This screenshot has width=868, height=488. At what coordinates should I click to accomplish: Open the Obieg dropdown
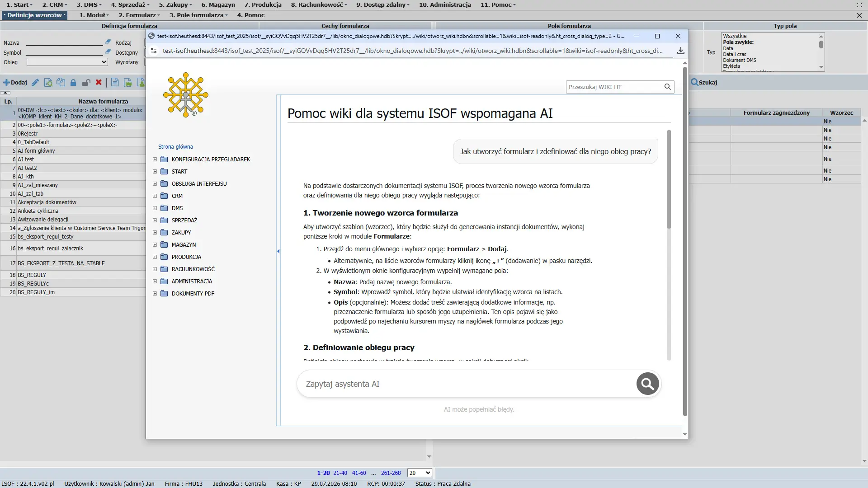pyautogui.click(x=67, y=62)
